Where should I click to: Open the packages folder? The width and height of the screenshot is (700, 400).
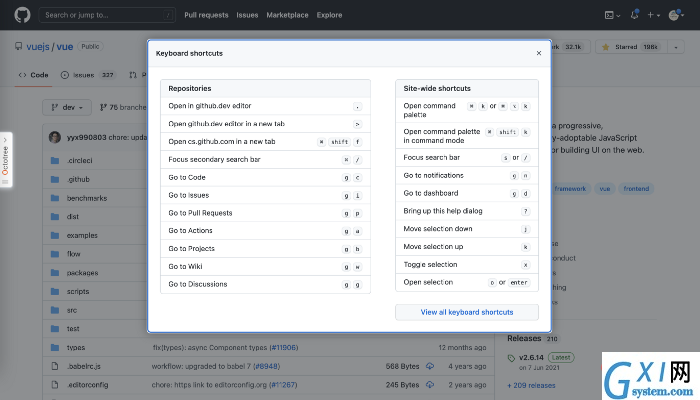point(83,273)
